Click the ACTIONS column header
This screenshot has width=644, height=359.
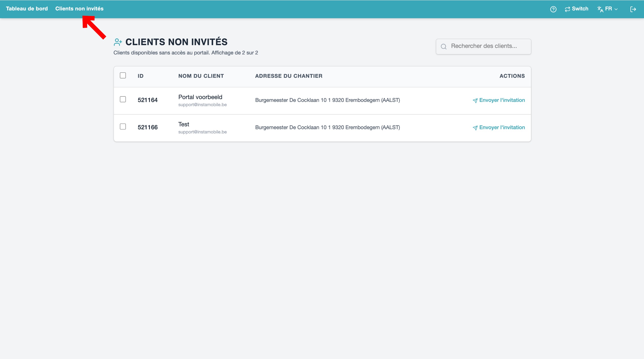pyautogui.click(x=512, y=76)
